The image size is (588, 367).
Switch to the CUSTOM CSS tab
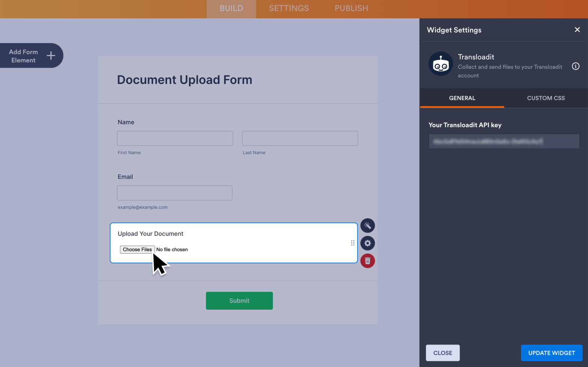pyautogui.click(x=546, y=98)
